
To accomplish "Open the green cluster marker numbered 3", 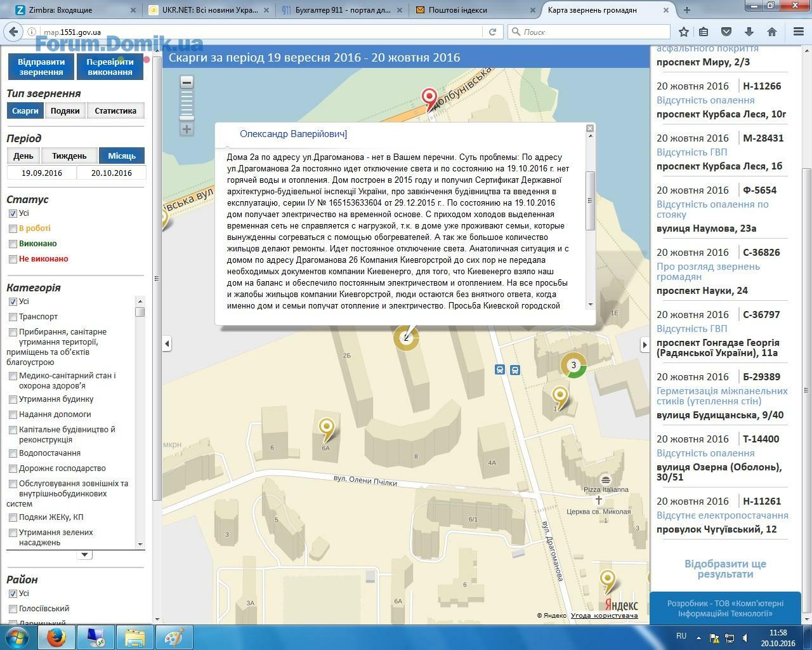I will (573, 365).
